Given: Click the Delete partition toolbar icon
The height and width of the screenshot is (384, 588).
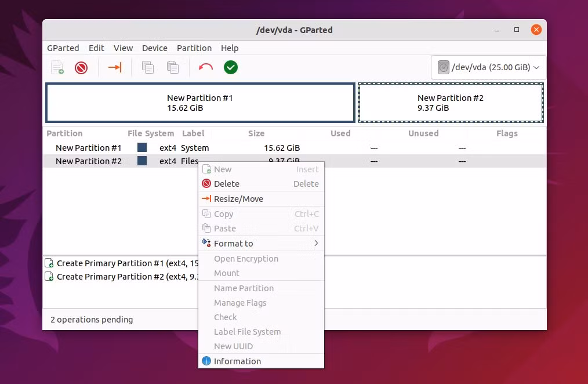Looking at the screenshot, I should click(81, 68).
